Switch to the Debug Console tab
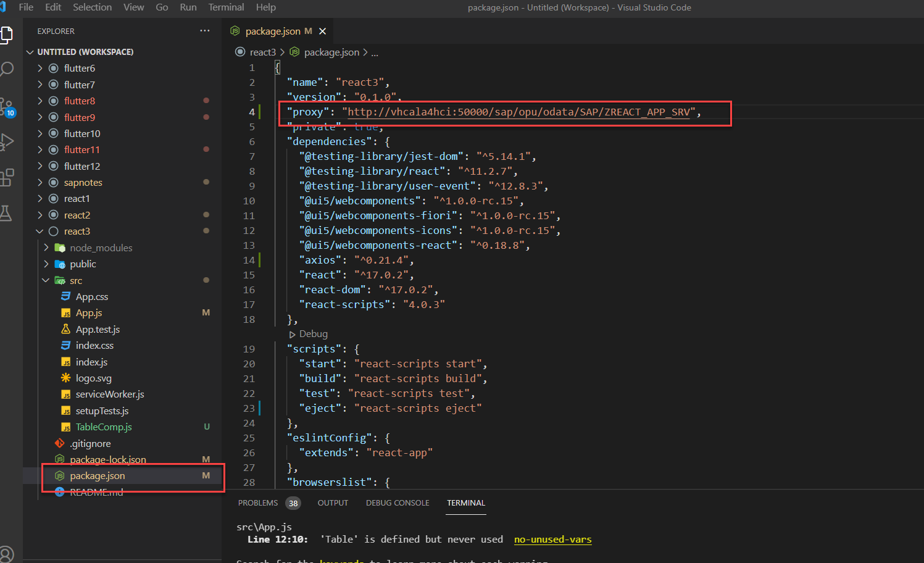Image resolution: width=924 pixels, height=563 pixels. (397, 503)
